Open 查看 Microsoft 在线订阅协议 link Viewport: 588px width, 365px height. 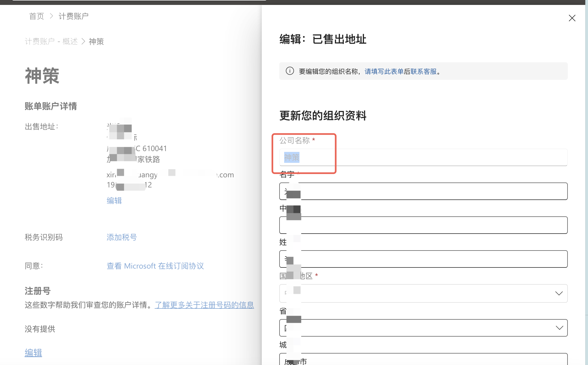155,266
